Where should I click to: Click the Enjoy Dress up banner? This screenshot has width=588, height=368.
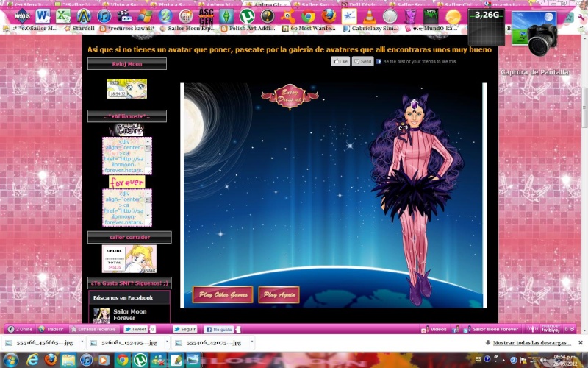coord(290,96)
